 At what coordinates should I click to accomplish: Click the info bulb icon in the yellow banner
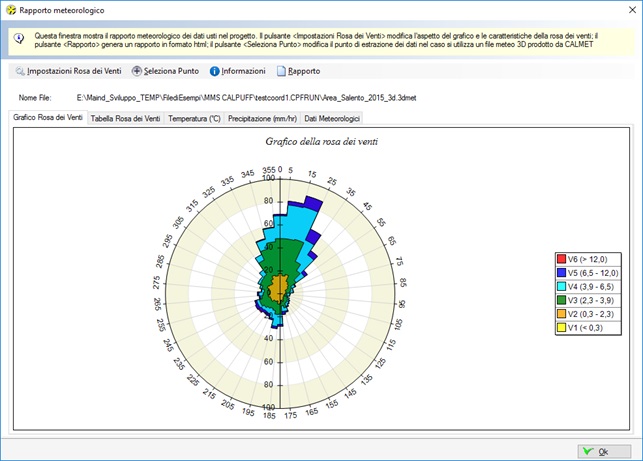coord(19,39)
